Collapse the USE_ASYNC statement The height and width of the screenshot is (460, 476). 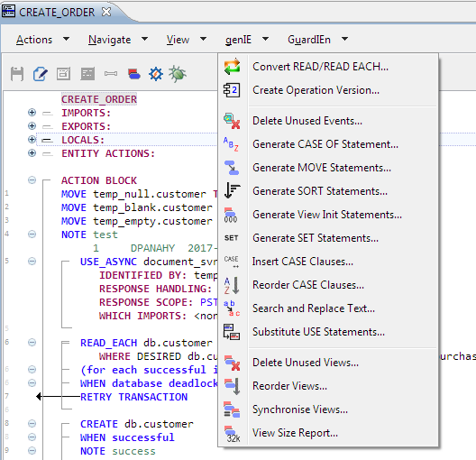pyautogui.click(x=32, y=262)
